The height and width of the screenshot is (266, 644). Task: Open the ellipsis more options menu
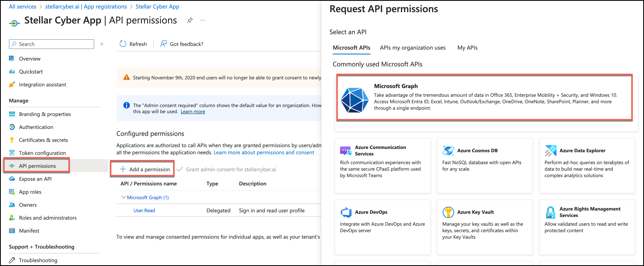[x=203, y=20]
